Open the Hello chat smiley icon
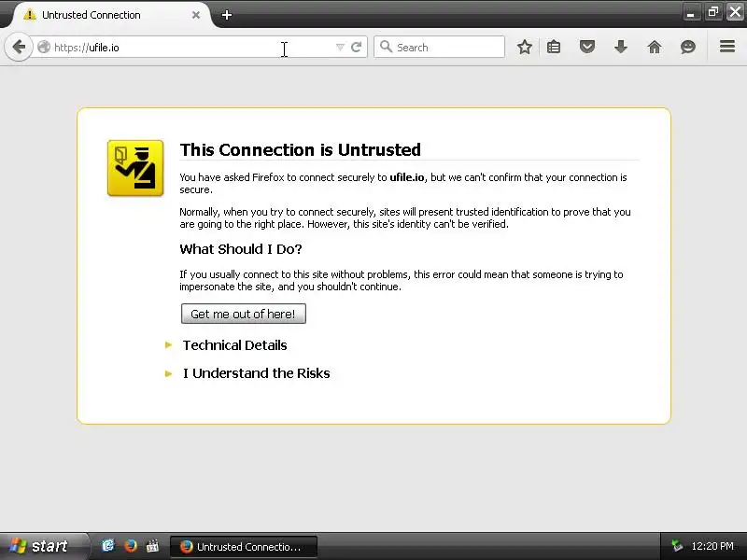747x560 pixels. click(688, 47)
